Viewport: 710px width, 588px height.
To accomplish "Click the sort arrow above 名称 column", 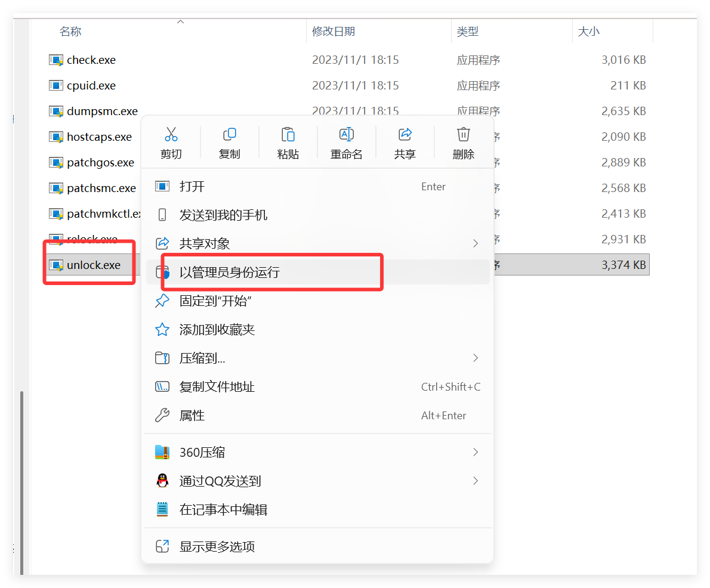I will (180, 21).
